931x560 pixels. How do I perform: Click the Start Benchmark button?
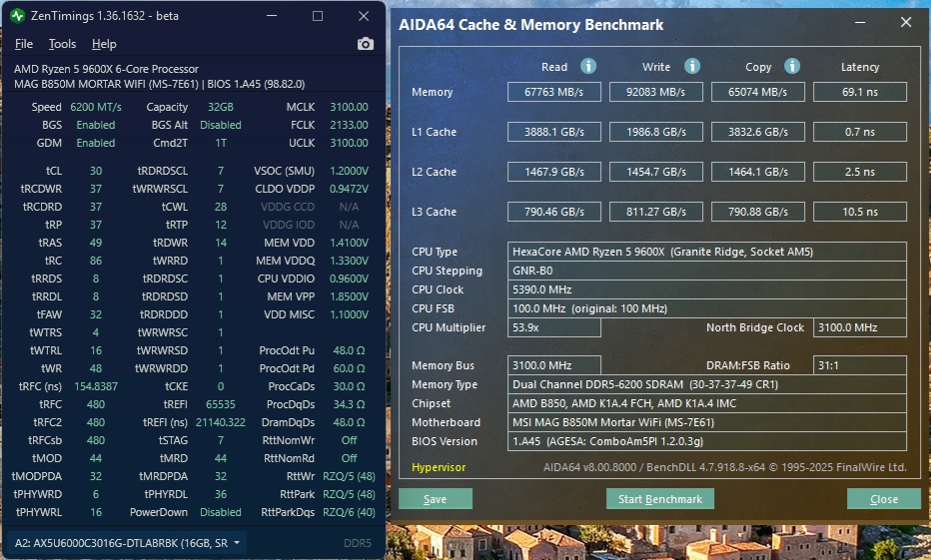click(x=659, y=499)
